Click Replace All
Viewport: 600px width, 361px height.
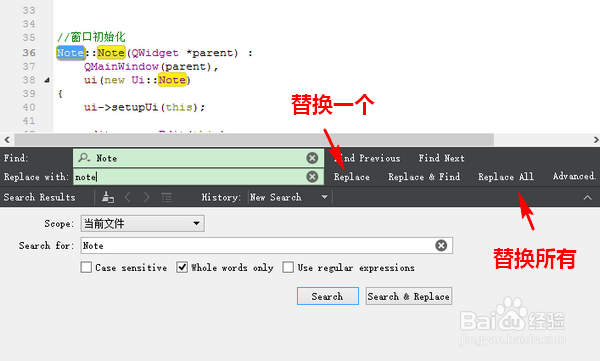[505, 176]
